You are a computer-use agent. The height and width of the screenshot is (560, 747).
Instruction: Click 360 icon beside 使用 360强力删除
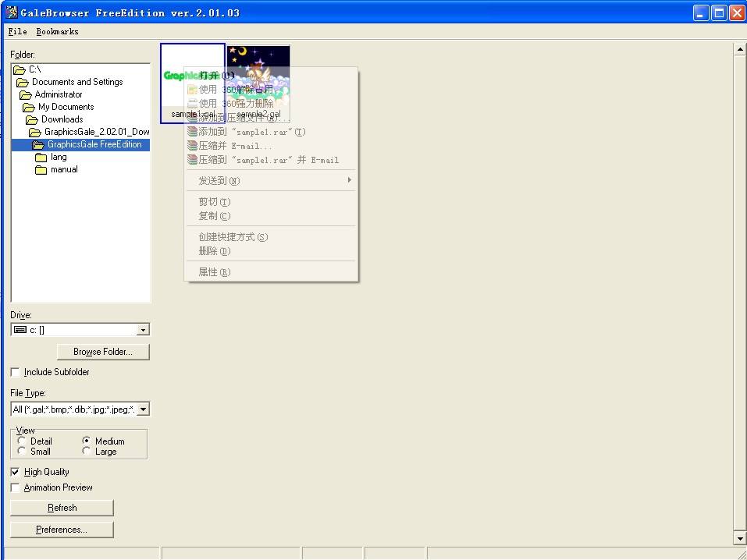coord(193,103)
